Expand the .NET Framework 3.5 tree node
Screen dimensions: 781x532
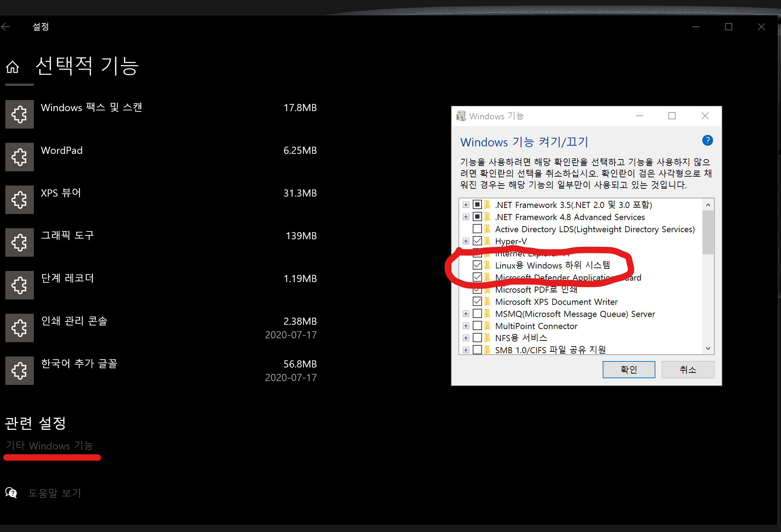coord(466,205)
